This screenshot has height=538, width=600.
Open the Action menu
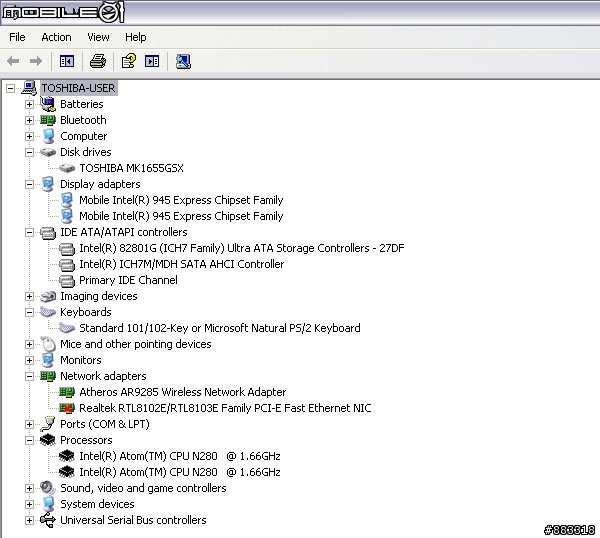pyautogui.click(x=56, y=37)
